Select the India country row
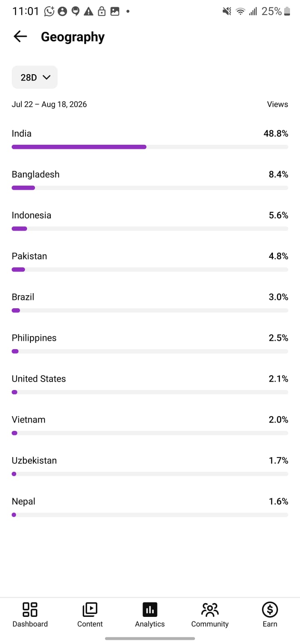Image resolution: width=300 pixels, height=644 pixels. (150, 139)
